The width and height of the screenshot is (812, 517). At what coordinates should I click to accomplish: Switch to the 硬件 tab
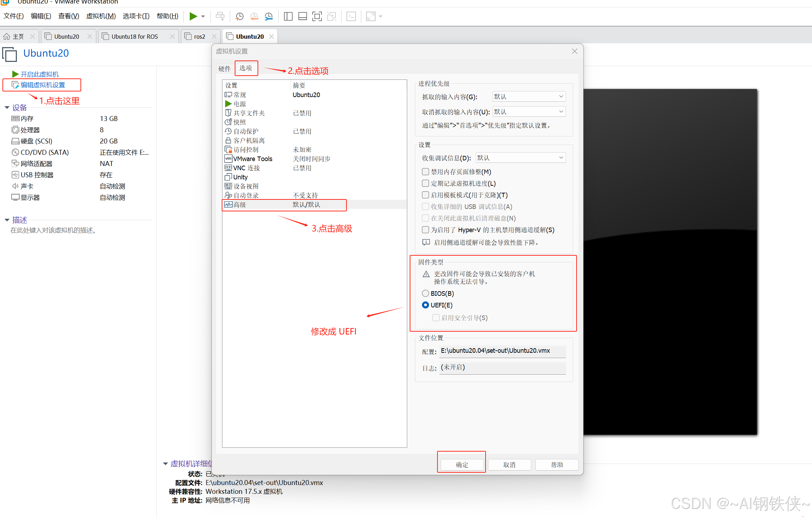point(224,69)
